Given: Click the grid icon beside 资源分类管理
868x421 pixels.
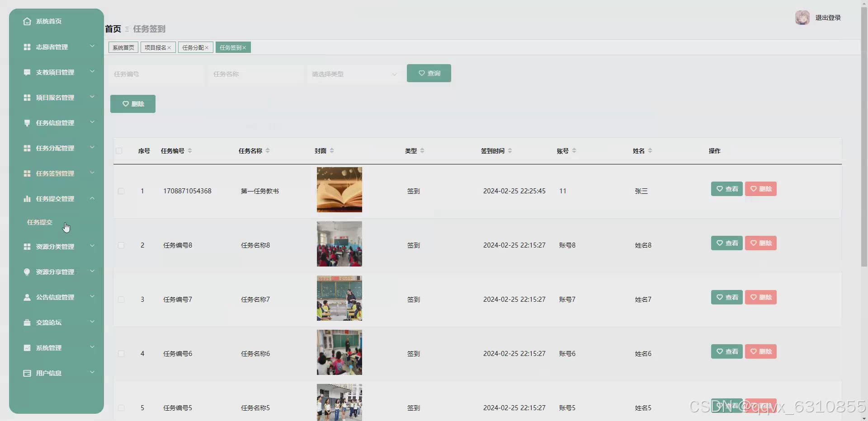Looking at the screenshot, I should pos(27,247).
